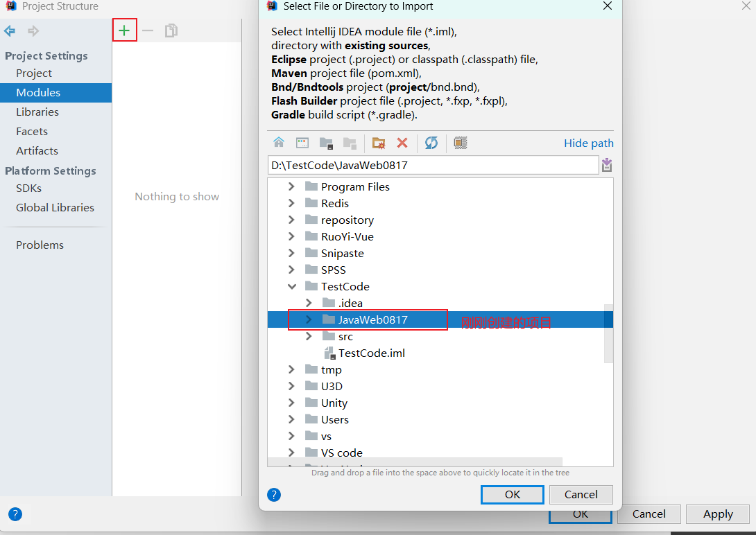Open the recent path history icon

(x=607, y=165)
